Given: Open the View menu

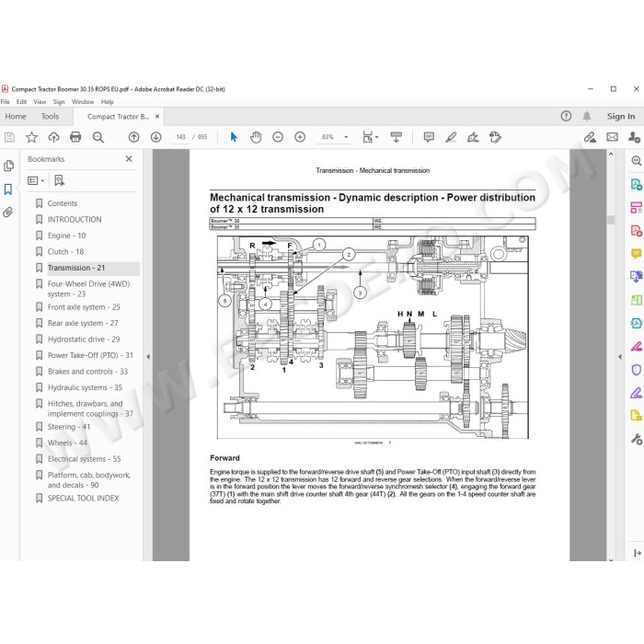Looking at the screenshot, I should (x=40, y=102).
